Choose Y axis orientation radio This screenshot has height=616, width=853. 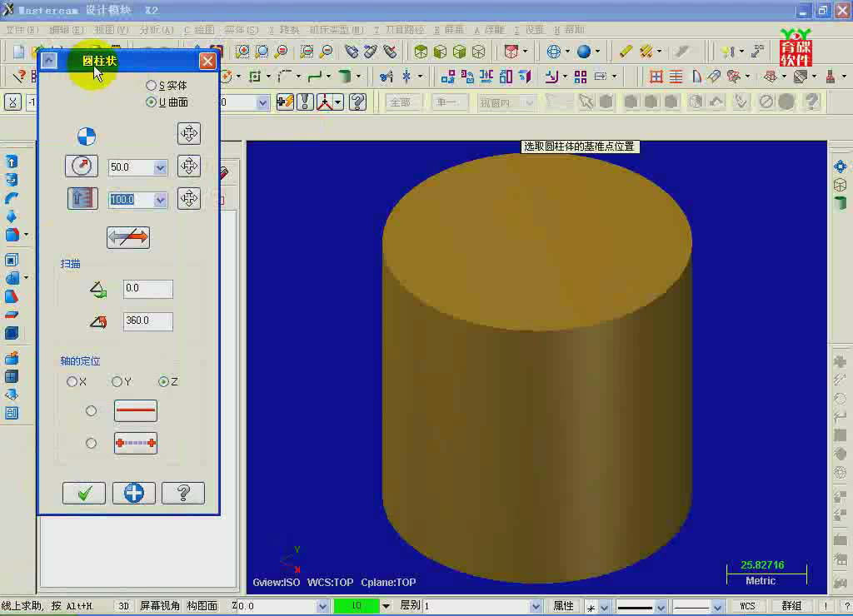pos(117,381)
